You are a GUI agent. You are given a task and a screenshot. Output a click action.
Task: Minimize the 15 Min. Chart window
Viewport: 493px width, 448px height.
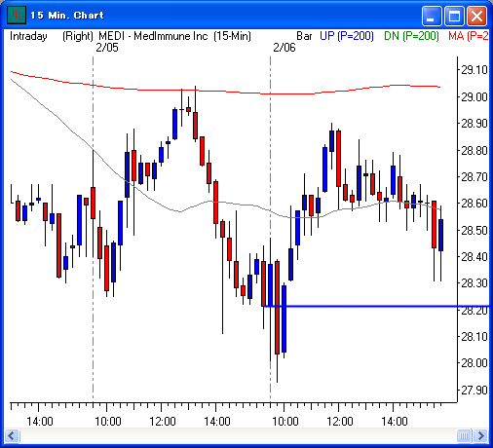tap(431, 16)
